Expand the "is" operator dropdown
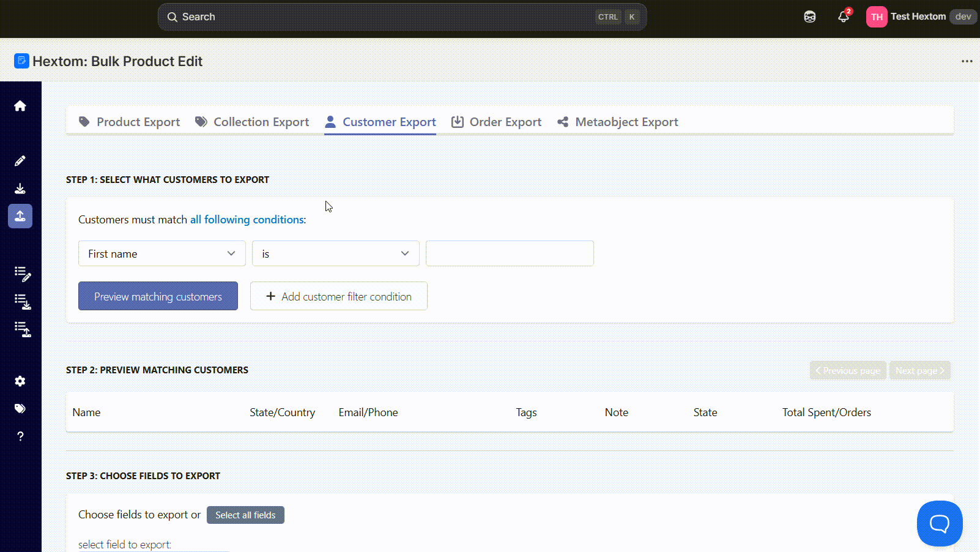The image size is (980, 552). point(336,253)
